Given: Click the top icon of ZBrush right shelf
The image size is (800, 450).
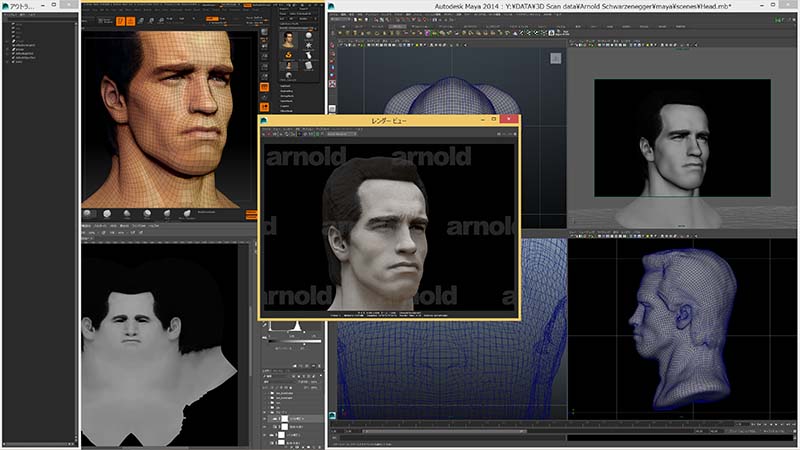Looking at the screenshot, I should pyautogui.click(x=264, y=33).
